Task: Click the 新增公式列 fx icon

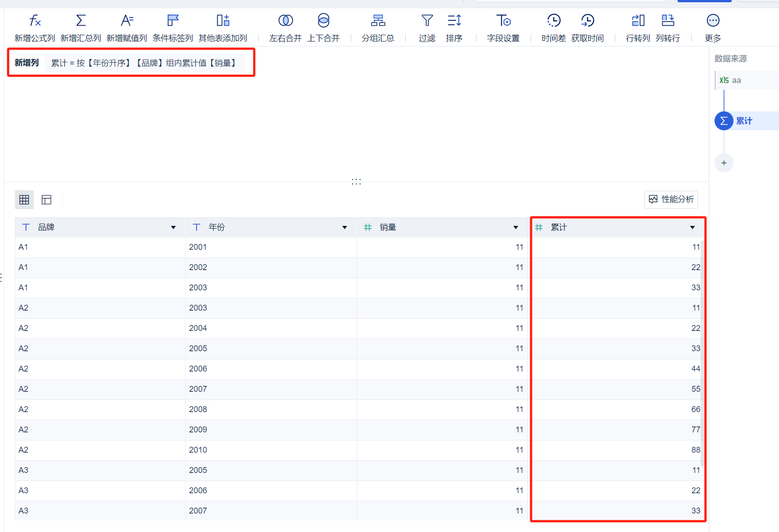Action: [35, 21]
